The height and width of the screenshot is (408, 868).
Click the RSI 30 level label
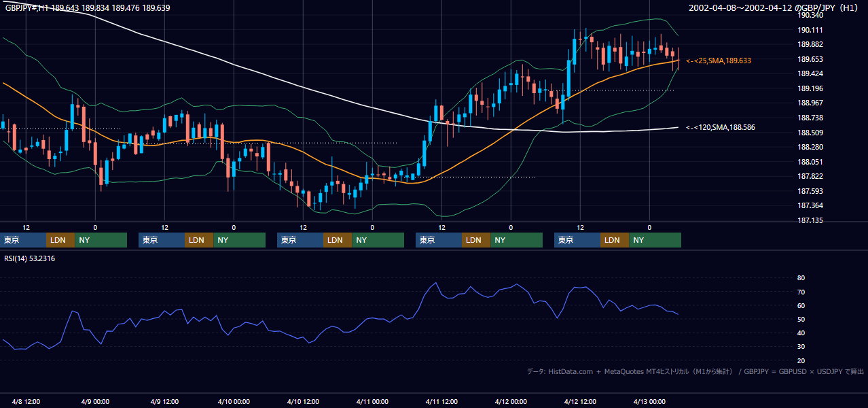[801, 347]
